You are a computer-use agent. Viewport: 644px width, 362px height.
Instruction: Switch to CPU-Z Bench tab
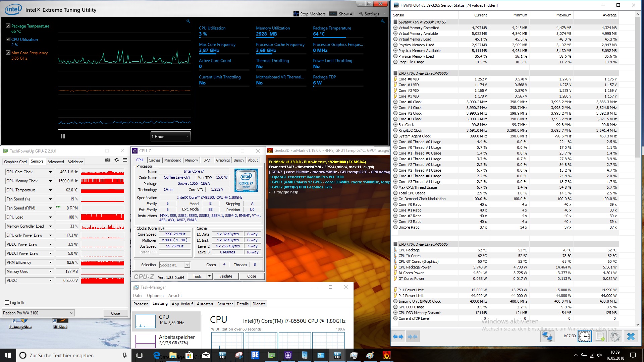[x=238, y=160]
